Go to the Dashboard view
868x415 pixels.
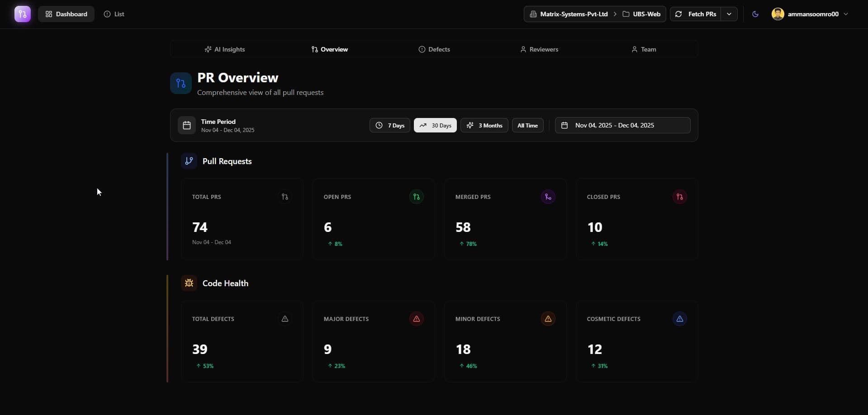[x=66, y=14]
